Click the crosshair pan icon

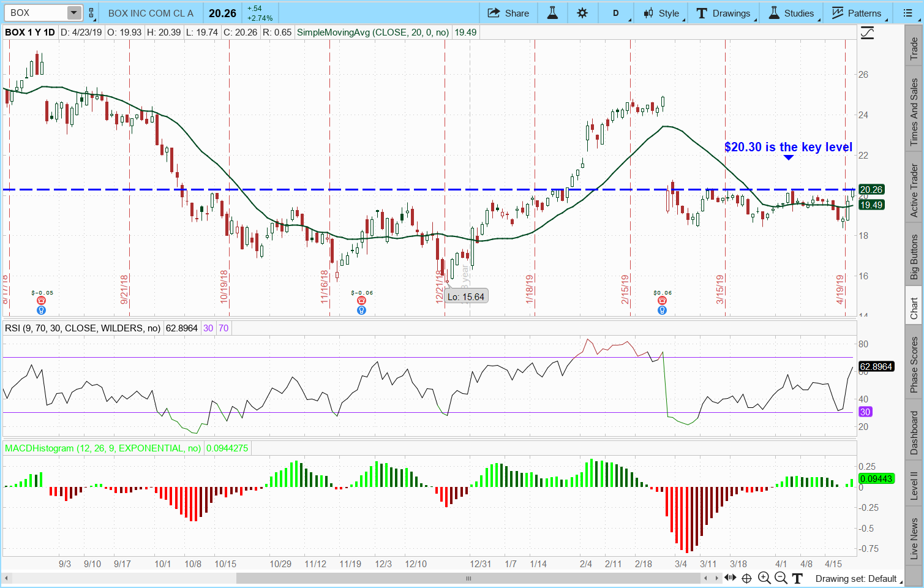point(746,578)
